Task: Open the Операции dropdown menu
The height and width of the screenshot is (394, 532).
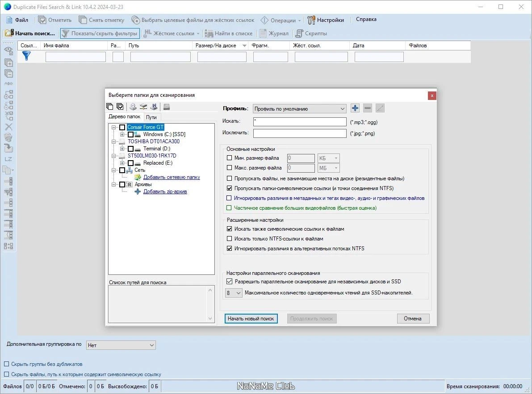Action: coord(281,21)
